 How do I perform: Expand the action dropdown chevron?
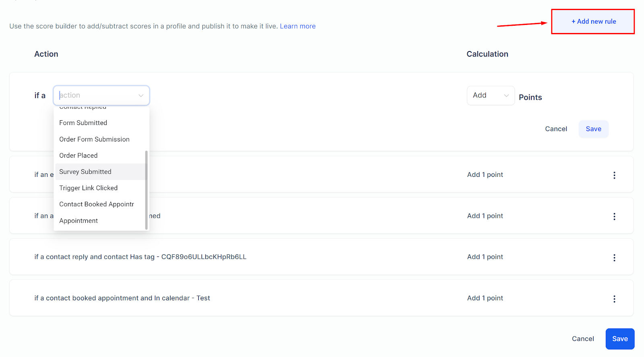click(141, 96)
